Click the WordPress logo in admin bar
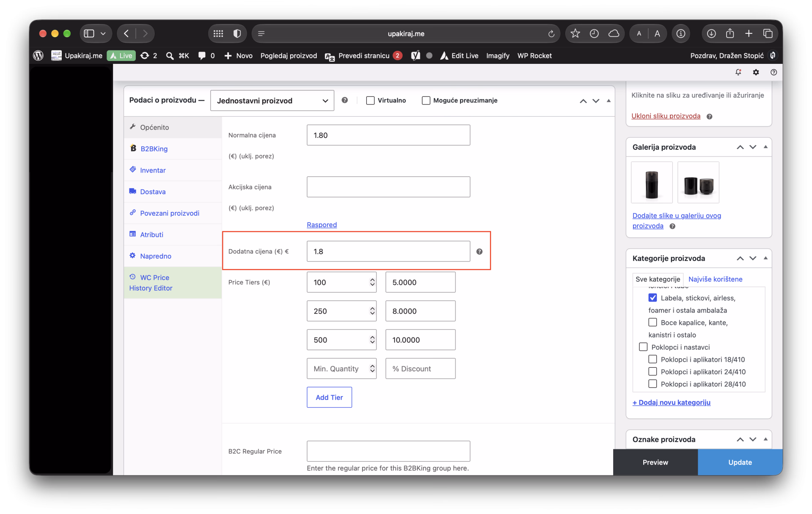Image resolution: width=812 pixels, height=514 pixels. pos(38,55)
